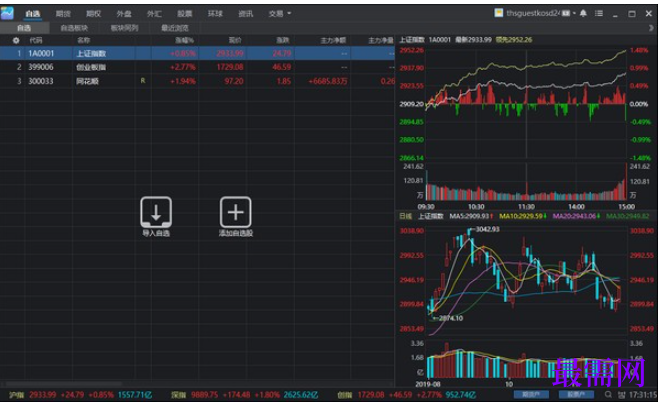The height and width of the screenshot is (404, 664).
Task: Sort by the 涨跌 column header
Action: [283, 40]
